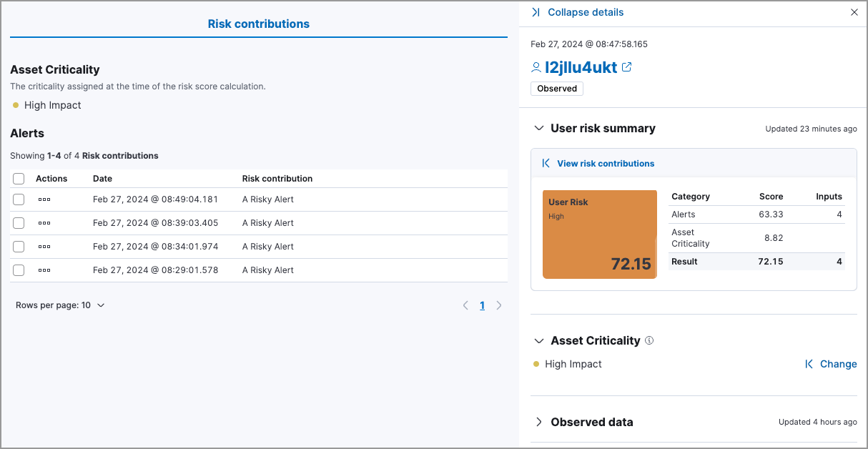The height and width of the screenshot is (449, 868).
Task: Collapse the User risk summary section
Action: click(539, 129)
